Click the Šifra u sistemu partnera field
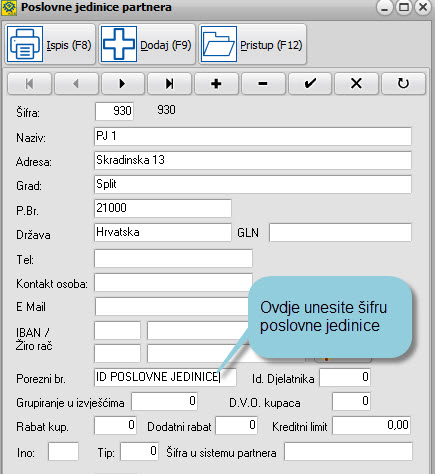Viewport: 435px width, 474px height. [348, 452]
